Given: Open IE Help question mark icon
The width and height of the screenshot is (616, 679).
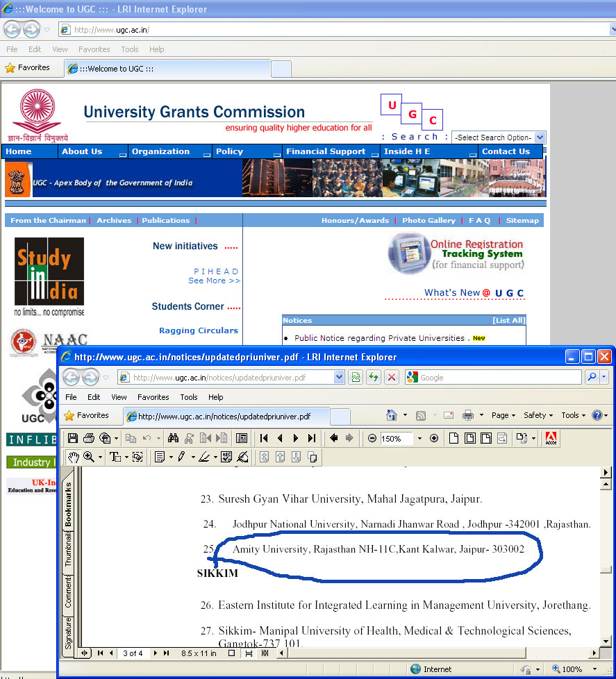Looking at the screenshot, I should 597,415.
